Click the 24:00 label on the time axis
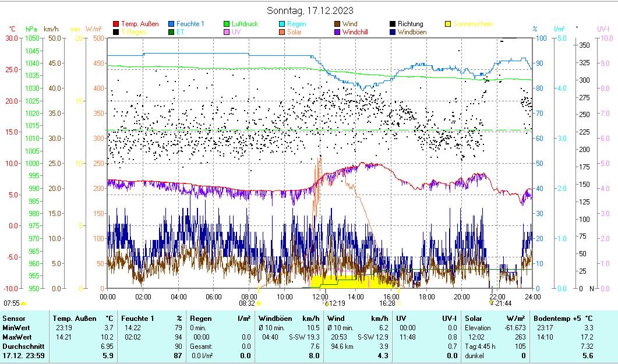The width and height of the screenshot is (618, 364). coord(532,296)
